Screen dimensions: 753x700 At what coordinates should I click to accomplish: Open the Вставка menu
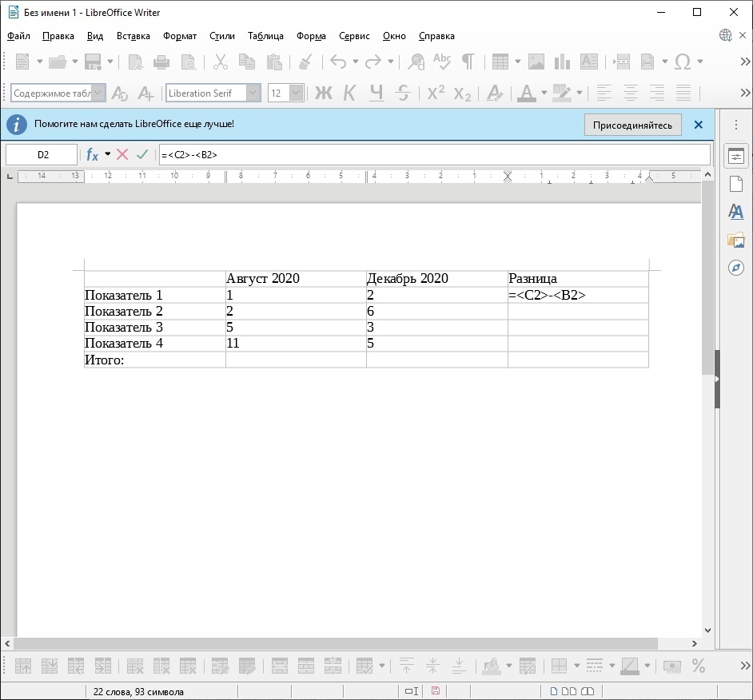[x=133, y=36]
